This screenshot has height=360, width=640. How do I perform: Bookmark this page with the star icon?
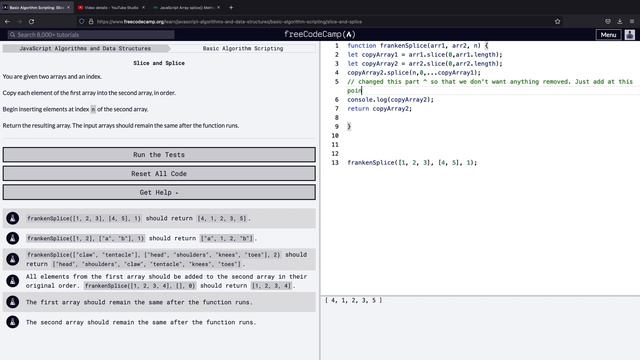point(558,21)
